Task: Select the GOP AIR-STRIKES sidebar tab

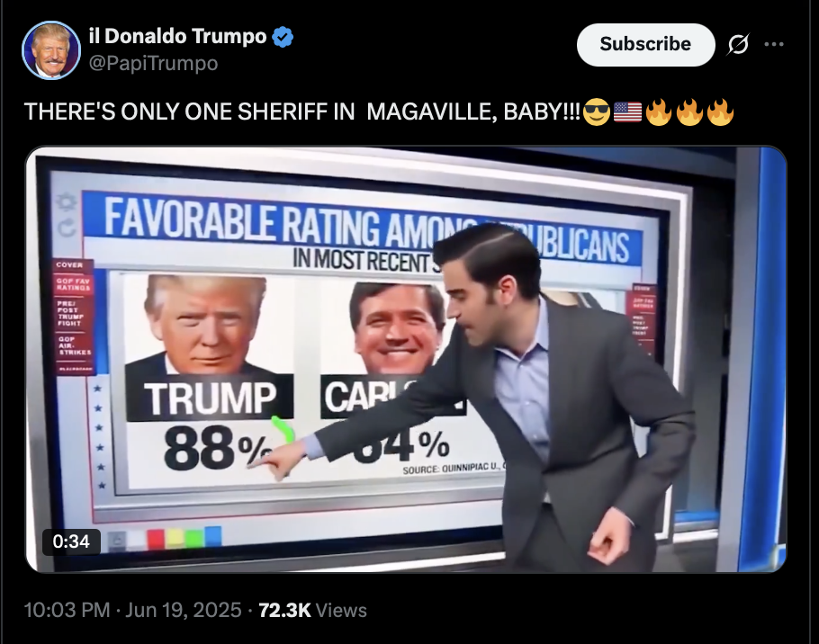Action: click(75, 346)
